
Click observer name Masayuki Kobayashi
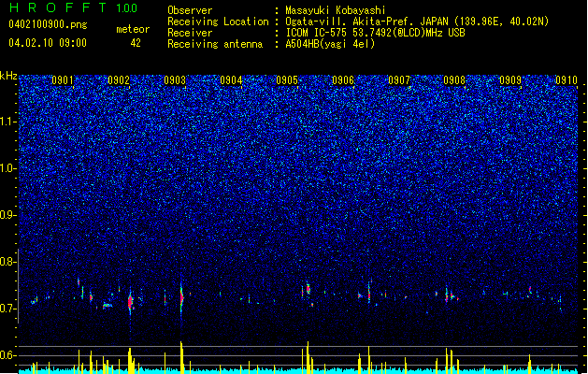(336, 10)
